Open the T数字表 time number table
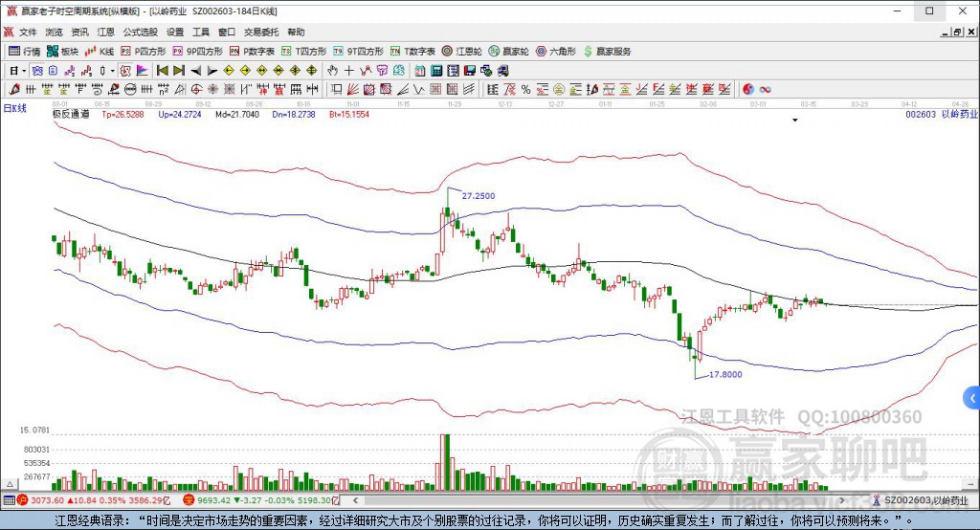The image size is (980, 530). pos(412,52)
